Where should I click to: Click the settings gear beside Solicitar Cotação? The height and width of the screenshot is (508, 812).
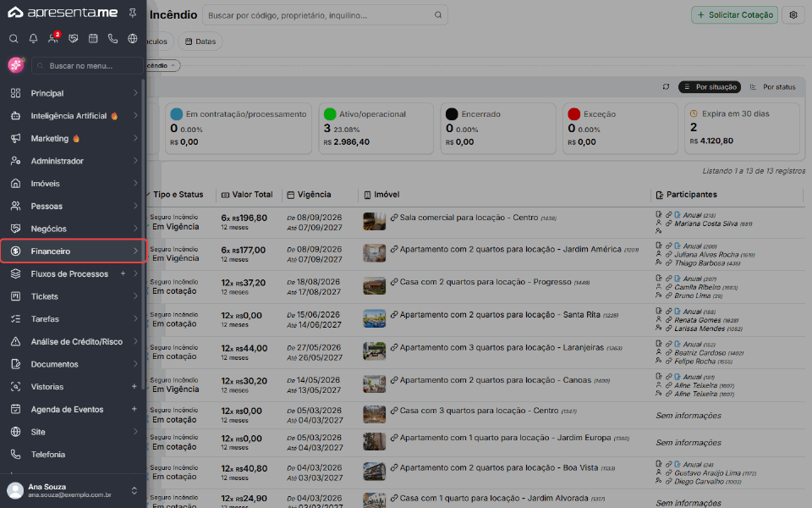[793, 15]
